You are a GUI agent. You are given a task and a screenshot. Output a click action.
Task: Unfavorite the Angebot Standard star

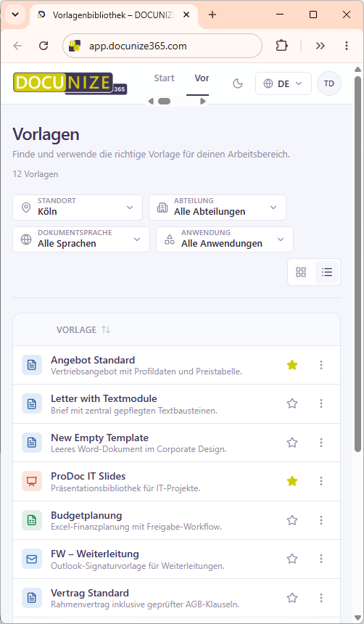pos(292,365)
